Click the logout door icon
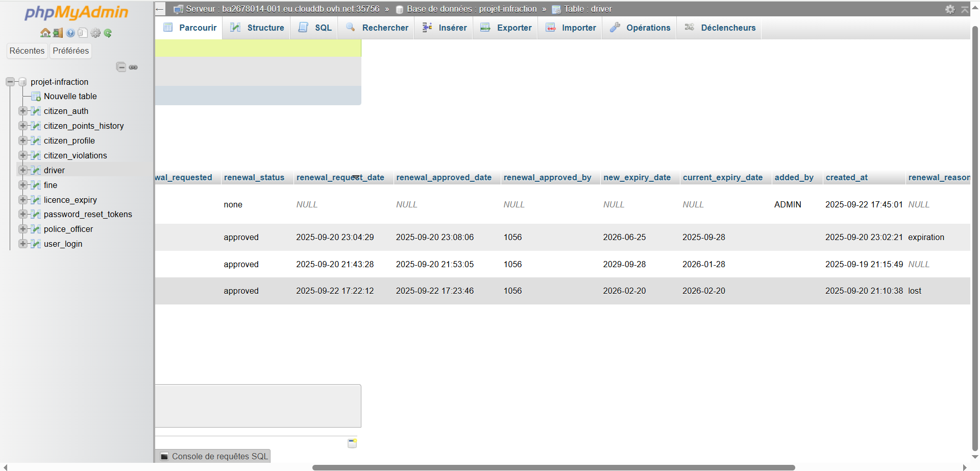The image size is (980, 471). [x=58, y=33]
